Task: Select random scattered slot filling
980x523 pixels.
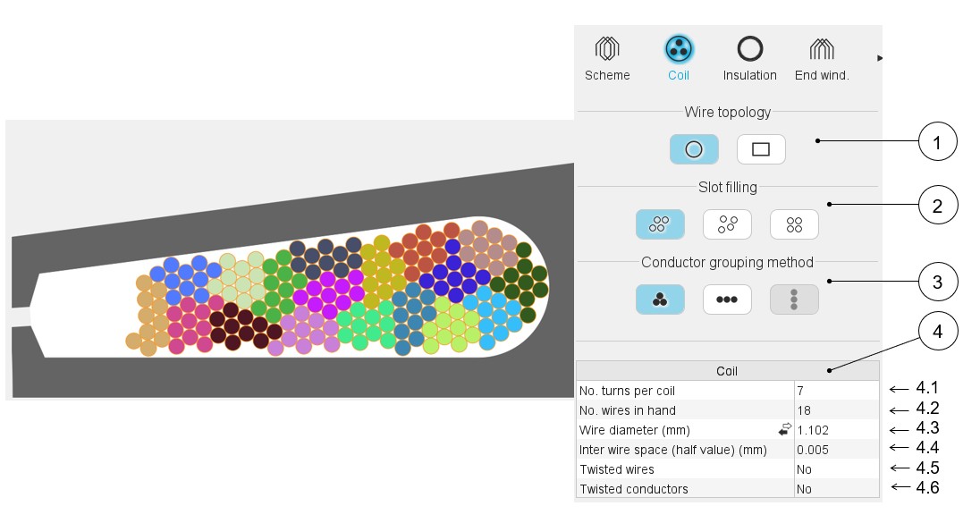Action: 727,224
